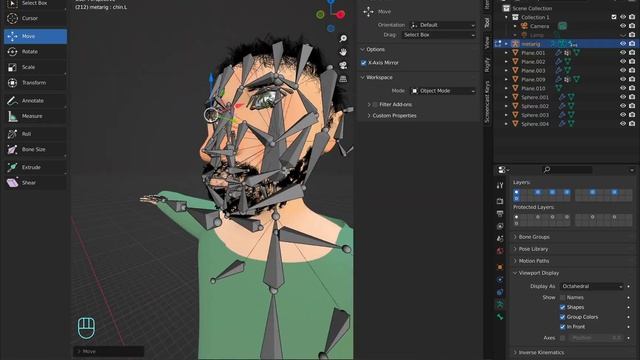This screenshot has height=360, width=640.
Task: Hide Plane.002 with eye icon
Action: tap(623, 62)
